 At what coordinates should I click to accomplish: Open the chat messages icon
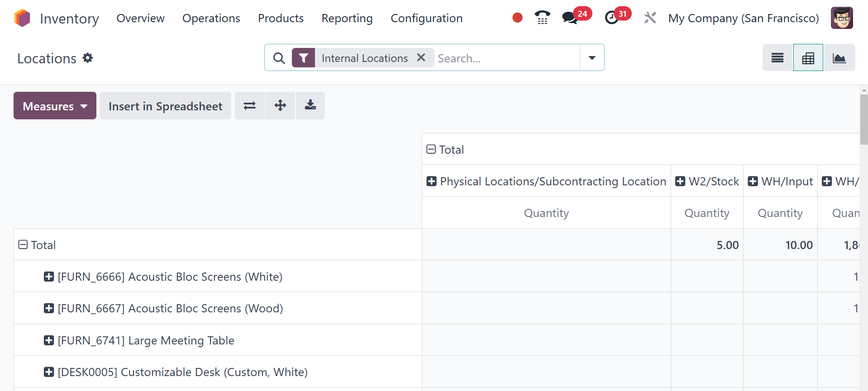pyautogui.click(x=570, y=18)
